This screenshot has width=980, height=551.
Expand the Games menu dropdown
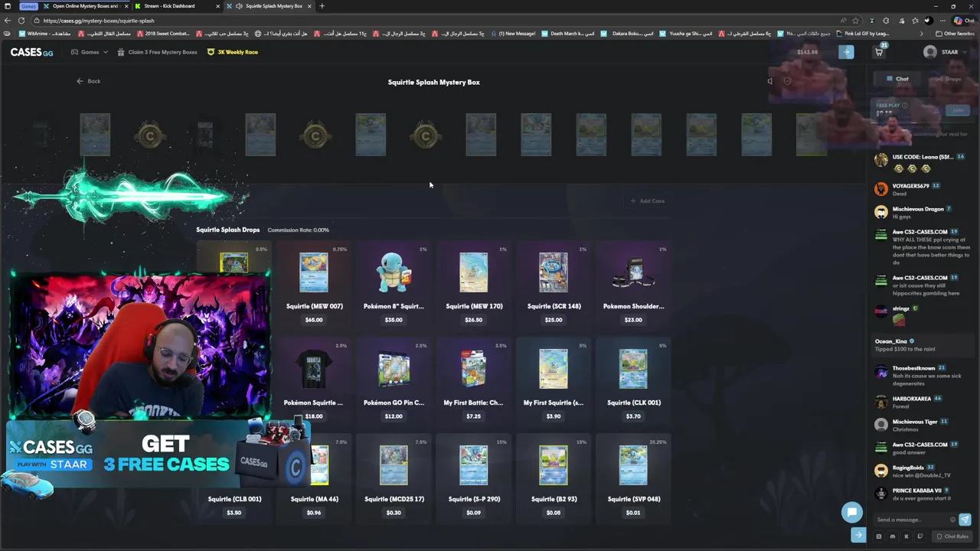(x=89, y=52)
